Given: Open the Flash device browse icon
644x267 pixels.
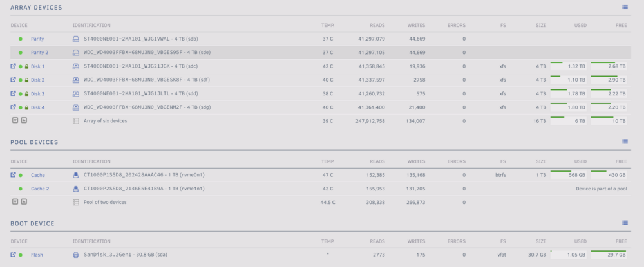Looking at the screenshot, I should 13,255.
